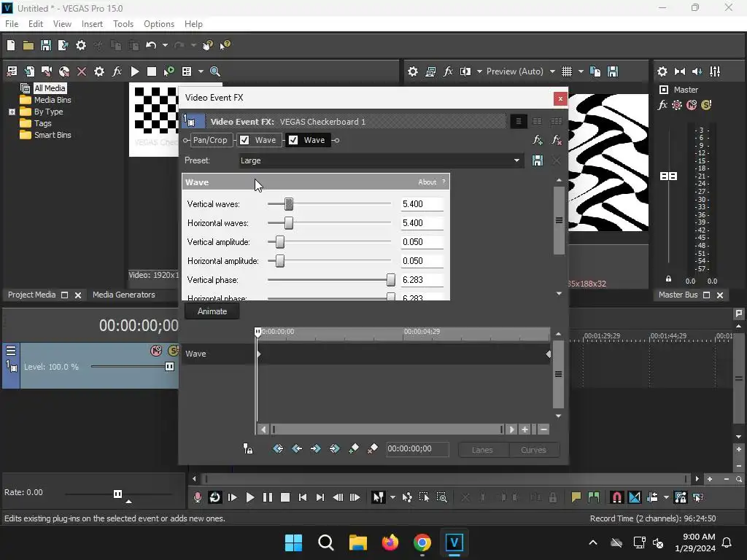Screen dimensions: 747x560
Task: Click Media FX icon in Project Media toolbar
Action: (117, 71)
